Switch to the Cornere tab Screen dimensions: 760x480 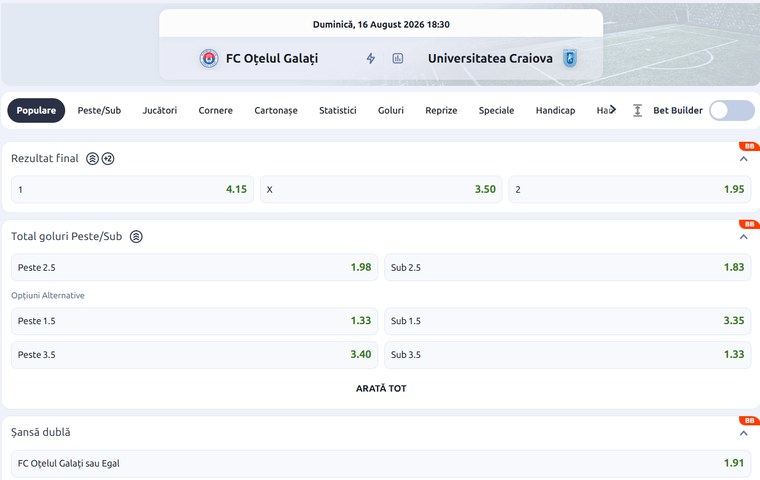(216, 111)
